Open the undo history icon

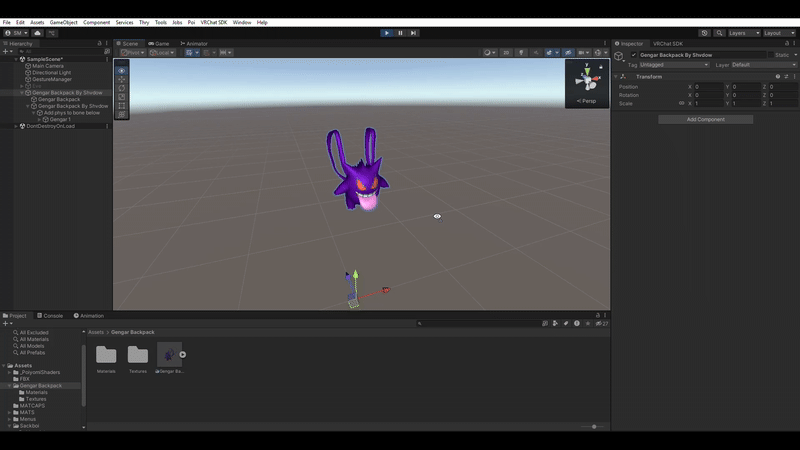point(705,33)
